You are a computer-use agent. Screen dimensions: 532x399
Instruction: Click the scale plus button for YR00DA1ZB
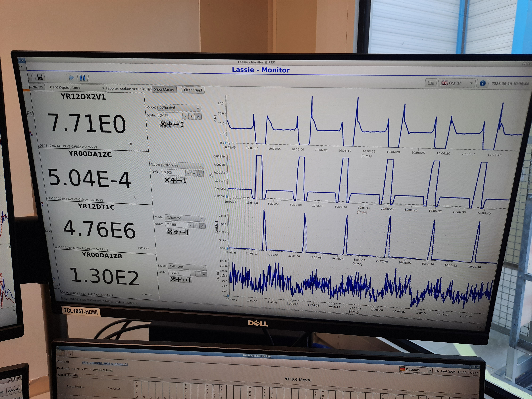click(198, 274)
